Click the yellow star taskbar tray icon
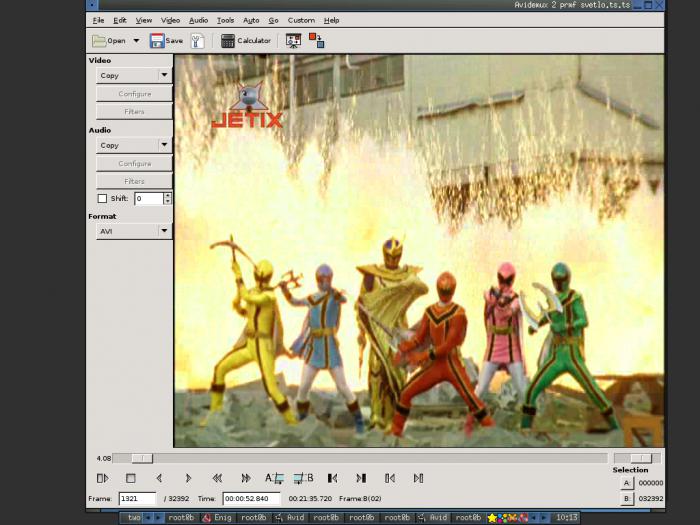 pyautogui.click(x=492, y=518)
